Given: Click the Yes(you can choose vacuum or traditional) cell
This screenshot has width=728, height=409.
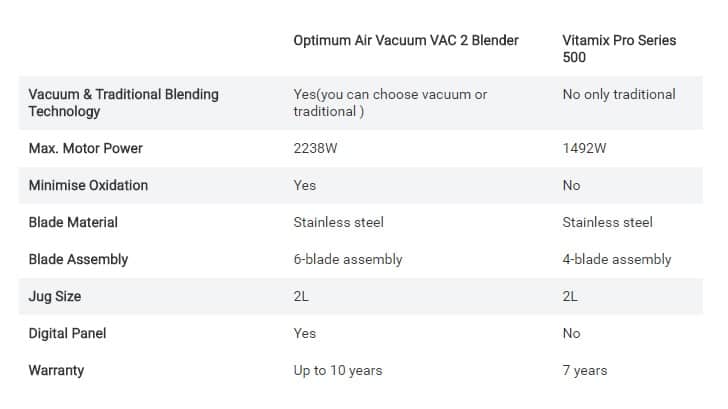Looking at the screenshot, I should (x=390, y=103).
